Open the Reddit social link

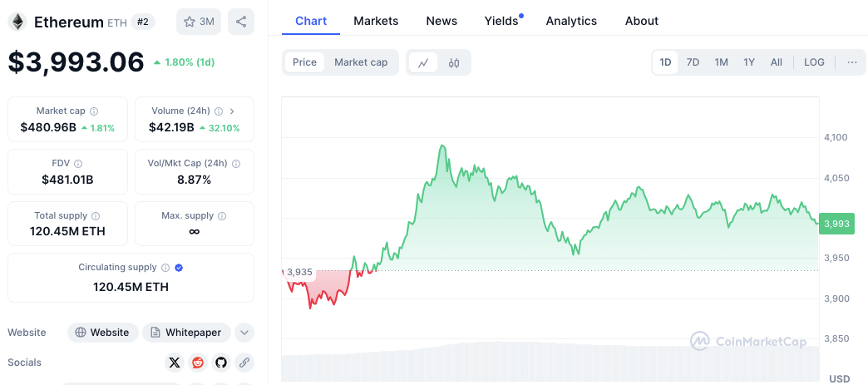pos(197,363)
